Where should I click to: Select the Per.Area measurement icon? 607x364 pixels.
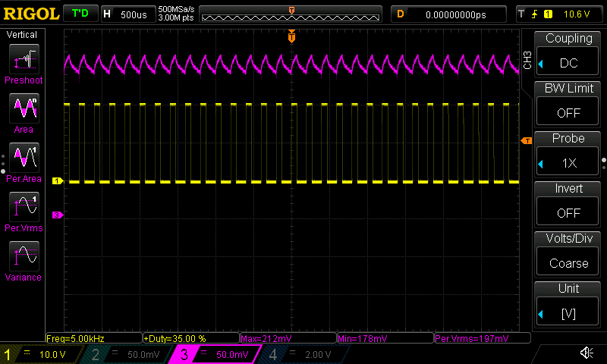tap(24, 158)
